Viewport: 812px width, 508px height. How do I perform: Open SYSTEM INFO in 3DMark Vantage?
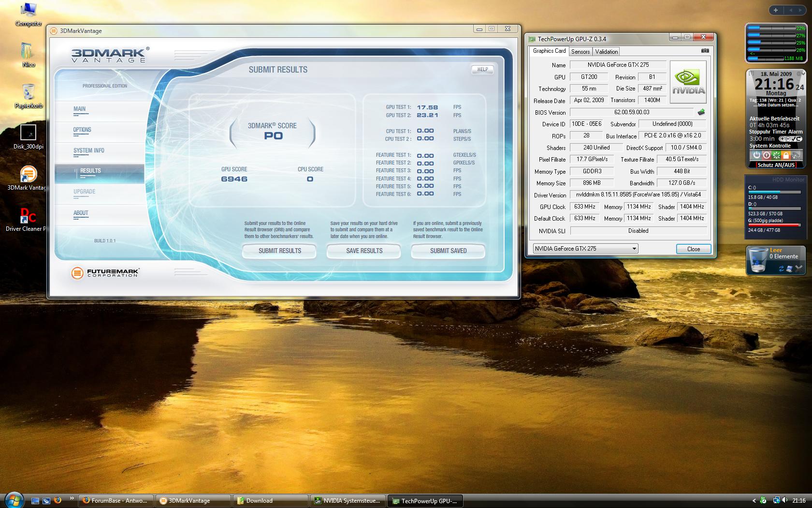(x=89, y=151)
